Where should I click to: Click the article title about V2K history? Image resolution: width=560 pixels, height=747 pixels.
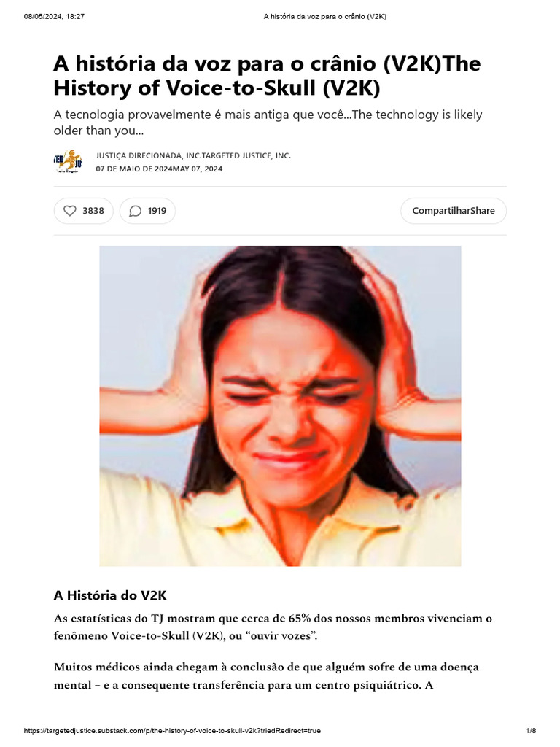click(267, 76)
